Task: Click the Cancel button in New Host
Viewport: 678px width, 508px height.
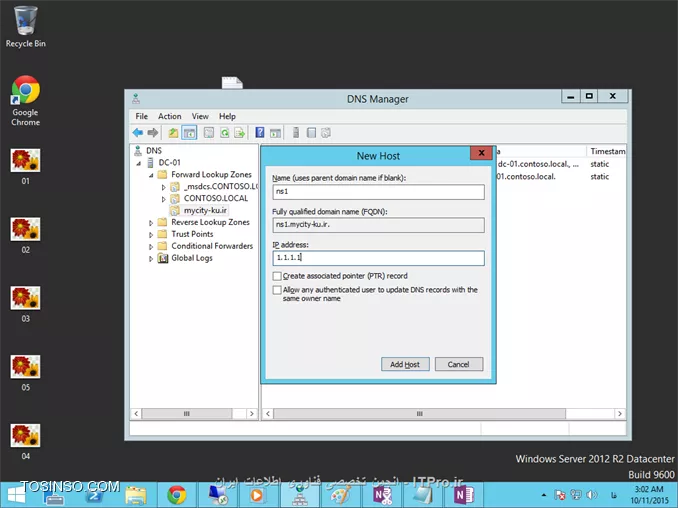Action: [459, 364]
